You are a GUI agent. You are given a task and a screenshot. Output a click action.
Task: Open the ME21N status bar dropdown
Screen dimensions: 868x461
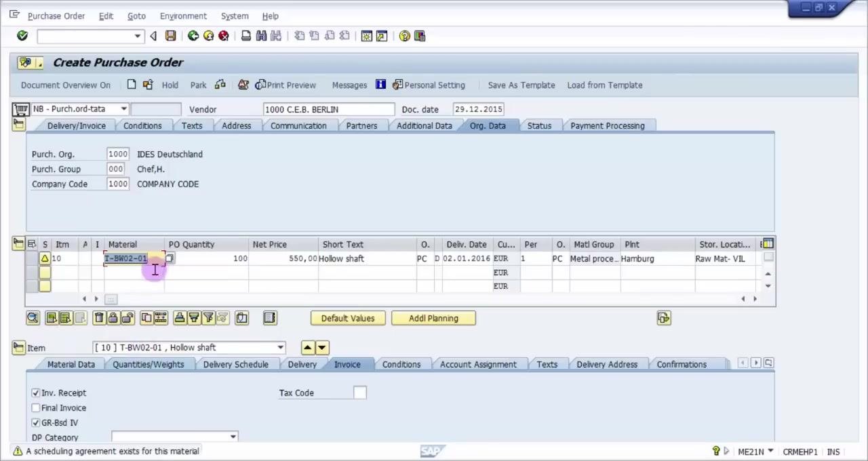tap(770, 452)
